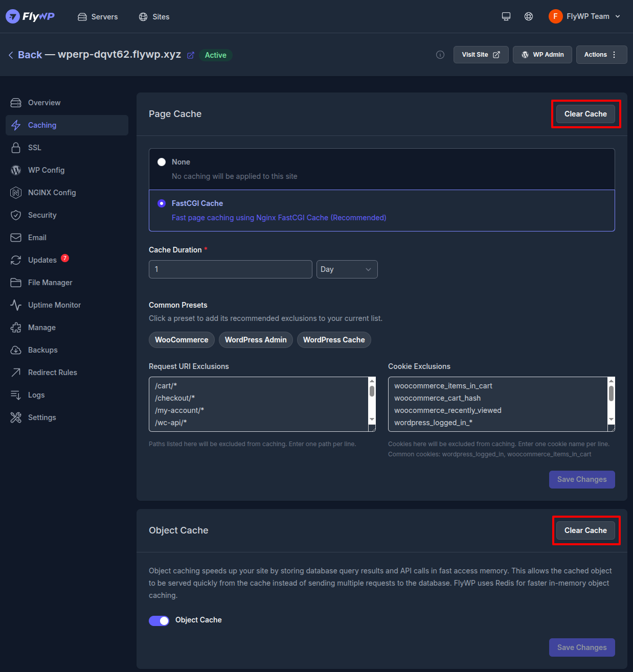The height and width of the screenshot is (672, 633).
Task: Click the Visit Site button
Action: 481,55
